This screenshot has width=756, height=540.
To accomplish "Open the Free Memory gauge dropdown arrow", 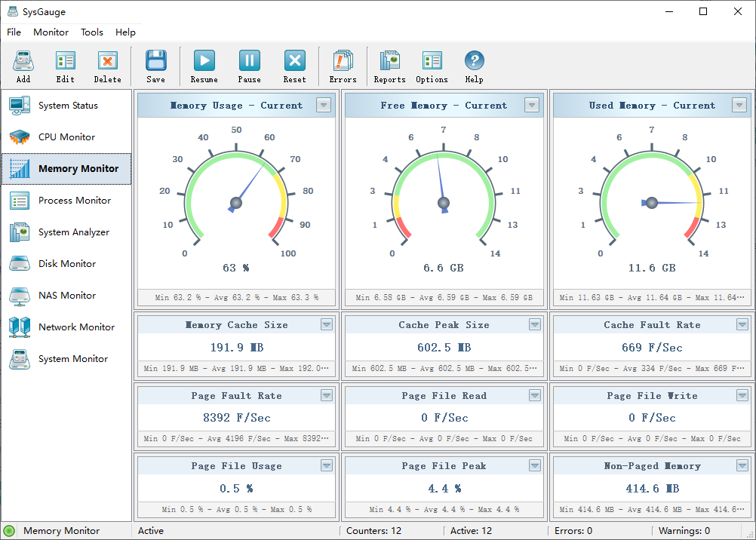I will (x=532, y=106).
